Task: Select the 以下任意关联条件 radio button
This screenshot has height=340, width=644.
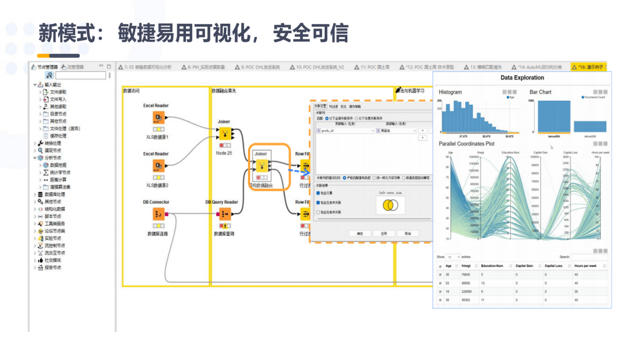Action: pos(357,118)
